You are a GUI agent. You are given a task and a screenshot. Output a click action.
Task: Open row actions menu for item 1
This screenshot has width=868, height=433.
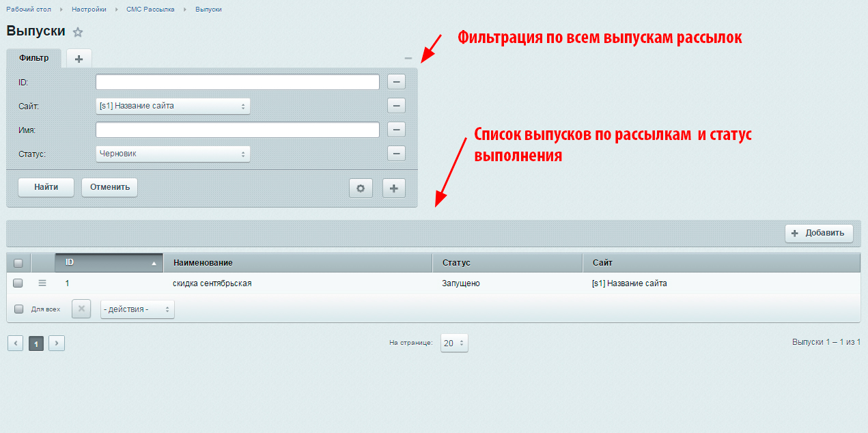[42, 283]
